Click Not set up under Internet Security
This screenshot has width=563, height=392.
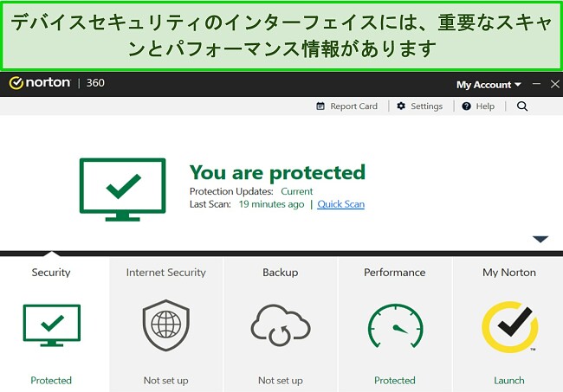pos(166,380)
